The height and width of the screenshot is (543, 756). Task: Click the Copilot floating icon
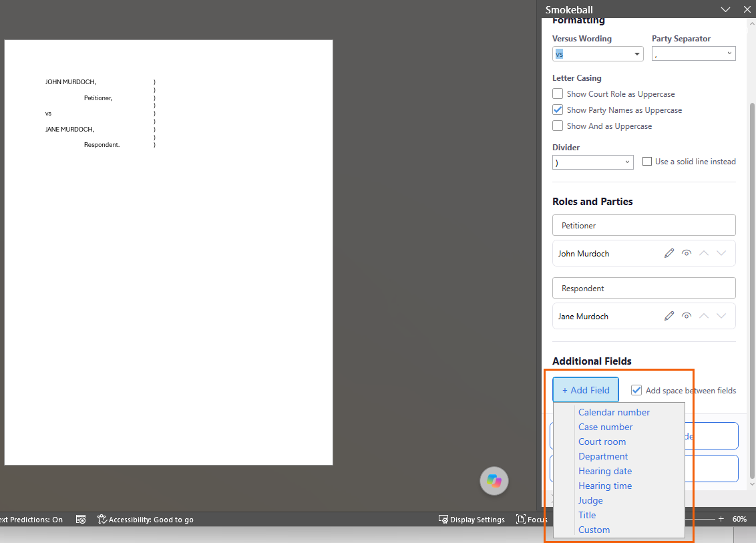(494, 481)
